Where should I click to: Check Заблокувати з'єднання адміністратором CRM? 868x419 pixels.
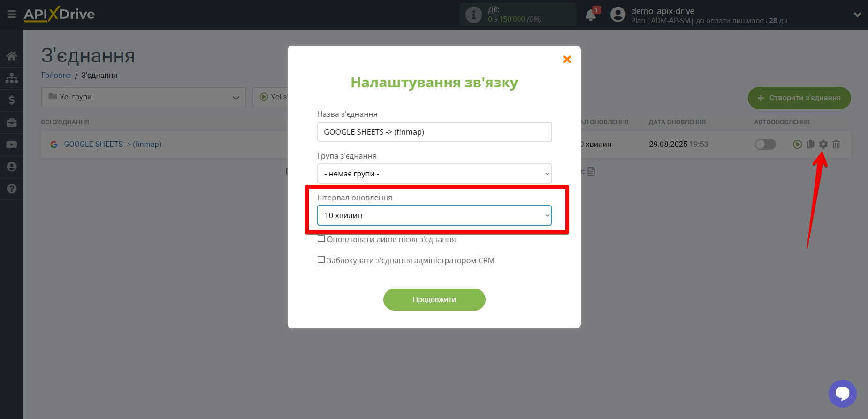(321, 260)
